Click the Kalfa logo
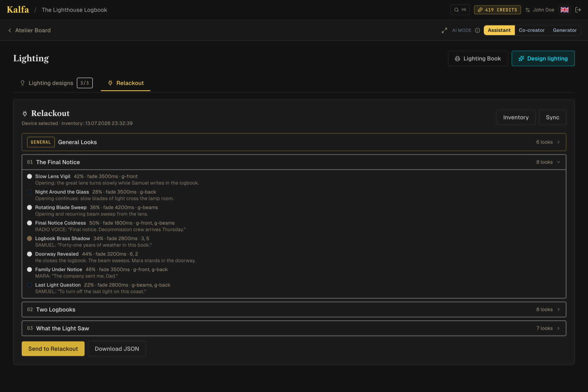Image resolution: width=588 pixels, height=392 pixels. pos(18,10)
